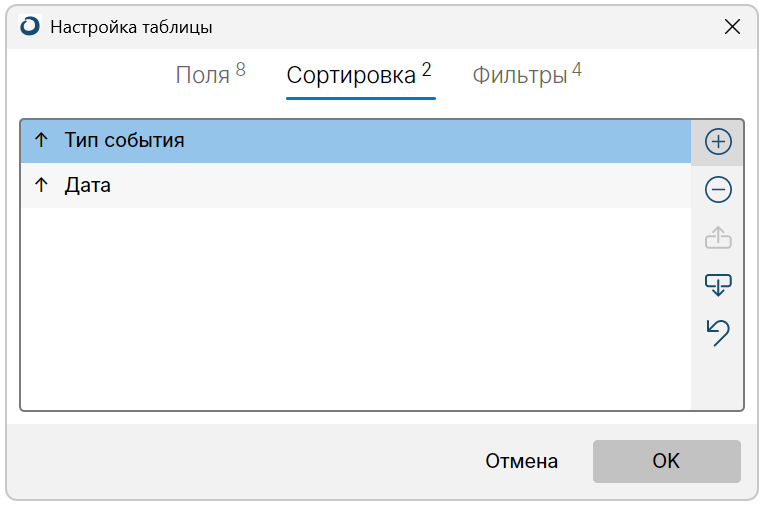Viewport: 764px width, 505px height.
Task: Click the count badge 8 beside Поля
Action: coord(241,69)
